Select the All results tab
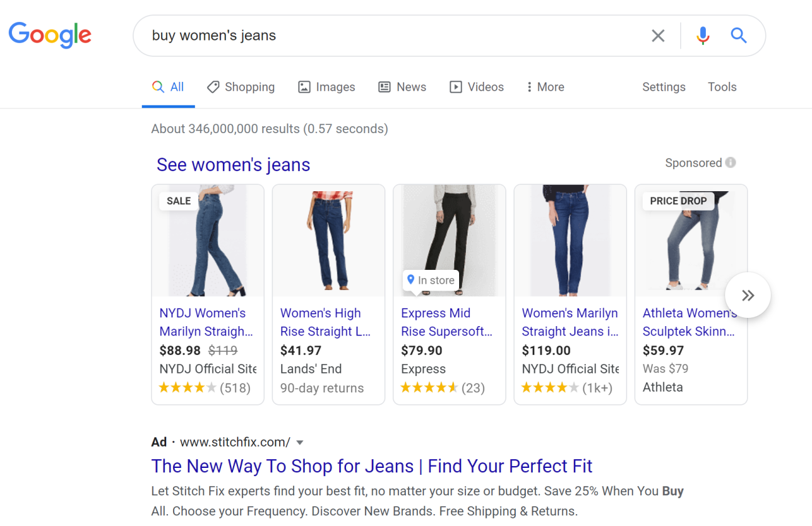The width and height of the screenshot is (812, 526). (169, 87)
